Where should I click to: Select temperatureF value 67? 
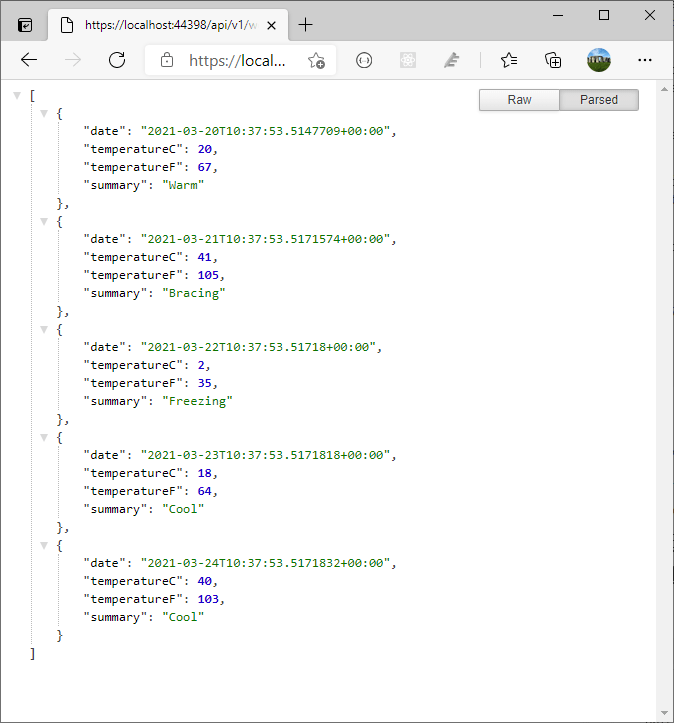204,167
